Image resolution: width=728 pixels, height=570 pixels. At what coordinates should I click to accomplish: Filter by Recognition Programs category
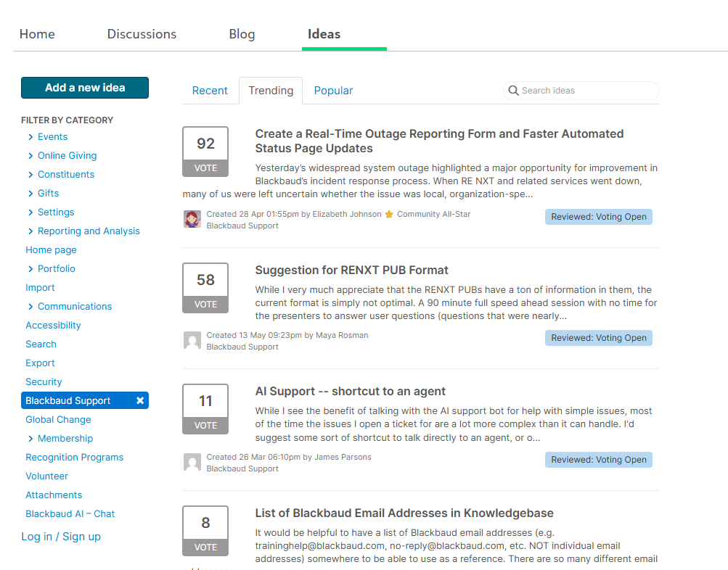[74, 458]
